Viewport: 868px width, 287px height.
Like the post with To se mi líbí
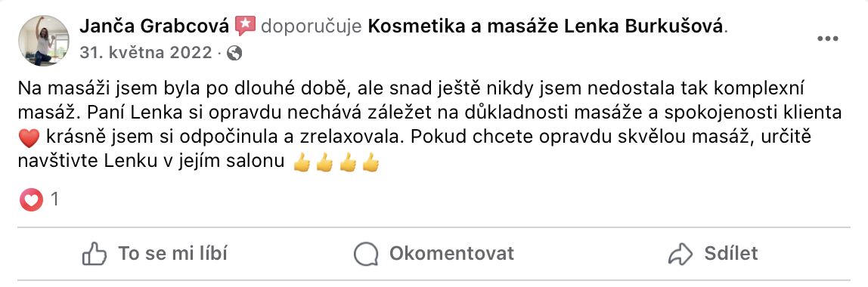tap(172, 254)
